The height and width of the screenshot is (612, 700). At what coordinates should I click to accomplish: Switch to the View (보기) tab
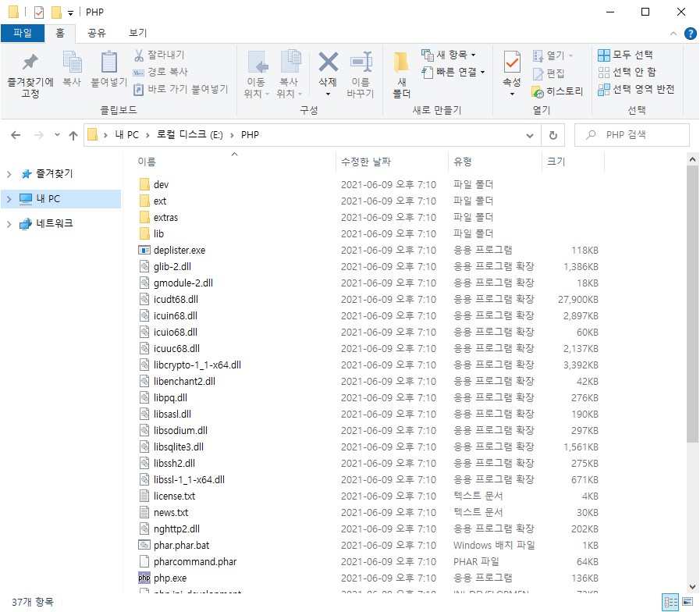coord(137,33)
